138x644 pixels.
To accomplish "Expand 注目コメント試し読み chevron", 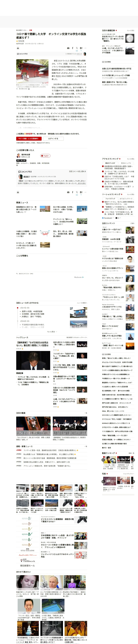I will pyautogui.click(x=77, y=172).
